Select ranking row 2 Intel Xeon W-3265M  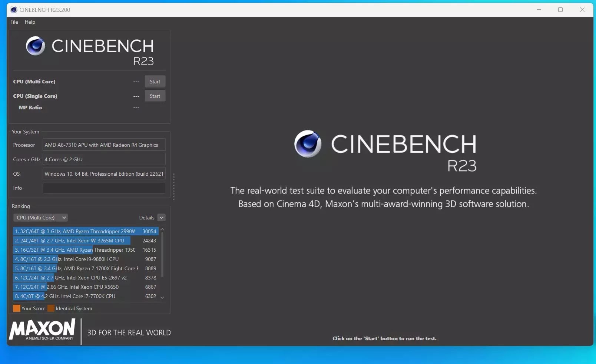coord(86,241)
